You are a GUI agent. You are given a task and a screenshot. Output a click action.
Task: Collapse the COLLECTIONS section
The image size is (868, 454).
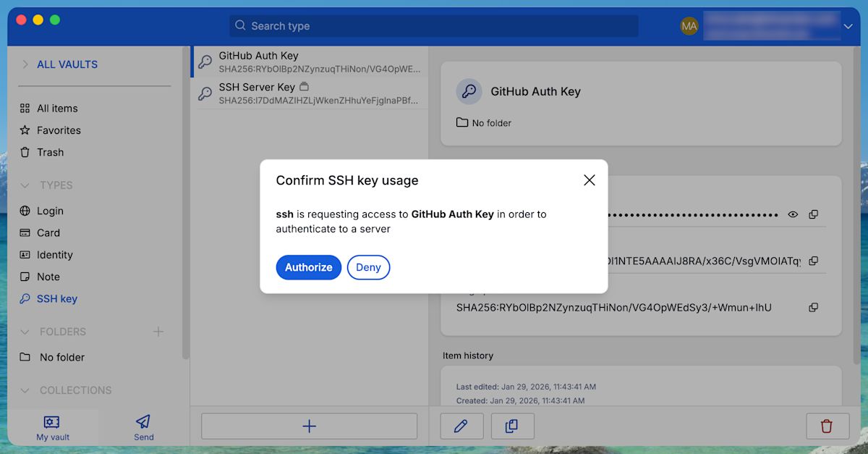tap(25, 390)
